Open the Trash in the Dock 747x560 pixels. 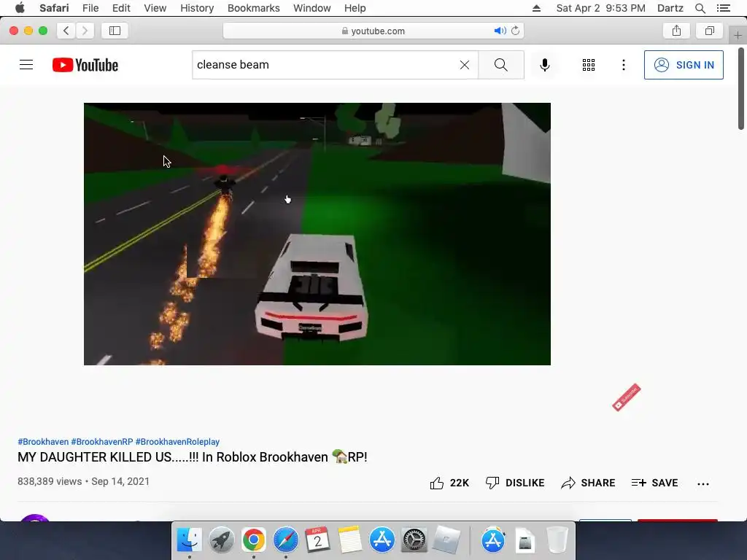(x=557, y=540)
